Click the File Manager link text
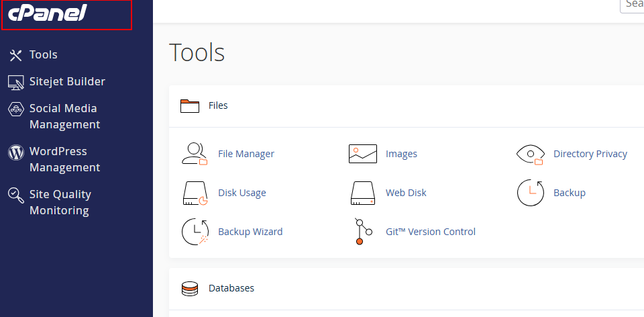Screen dimensions: 644x317 pyautogui.click(x=246, y=154)
